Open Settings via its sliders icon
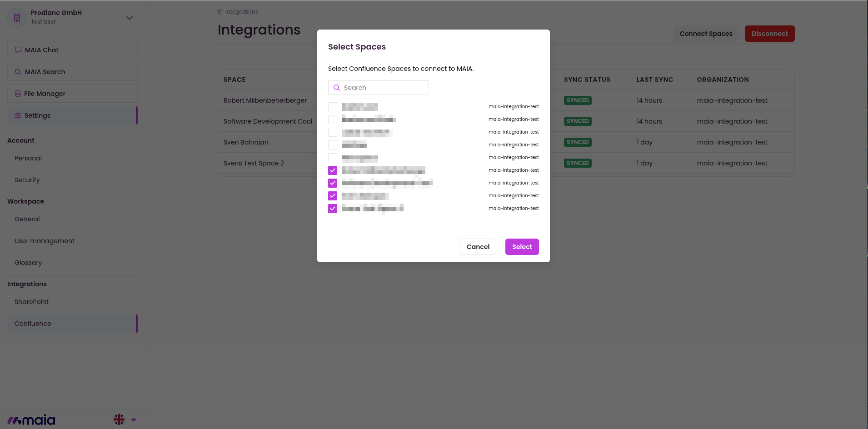Viewport: 868px width, 429px height. [18, 115]
